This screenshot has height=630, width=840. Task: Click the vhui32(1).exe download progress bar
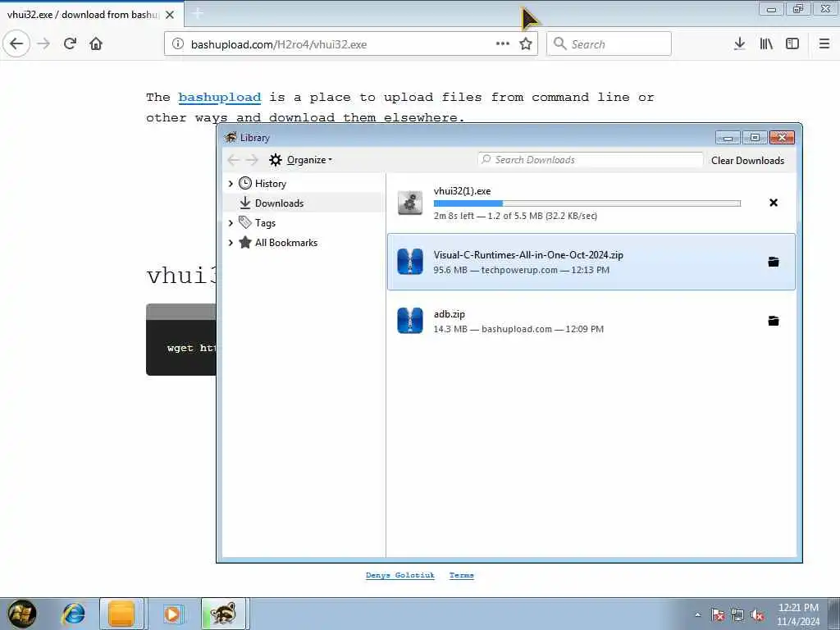587,203
